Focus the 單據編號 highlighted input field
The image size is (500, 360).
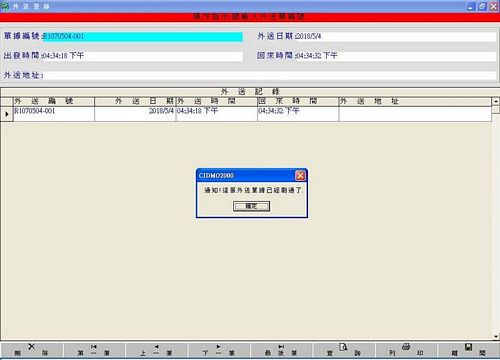coord(143,37)
